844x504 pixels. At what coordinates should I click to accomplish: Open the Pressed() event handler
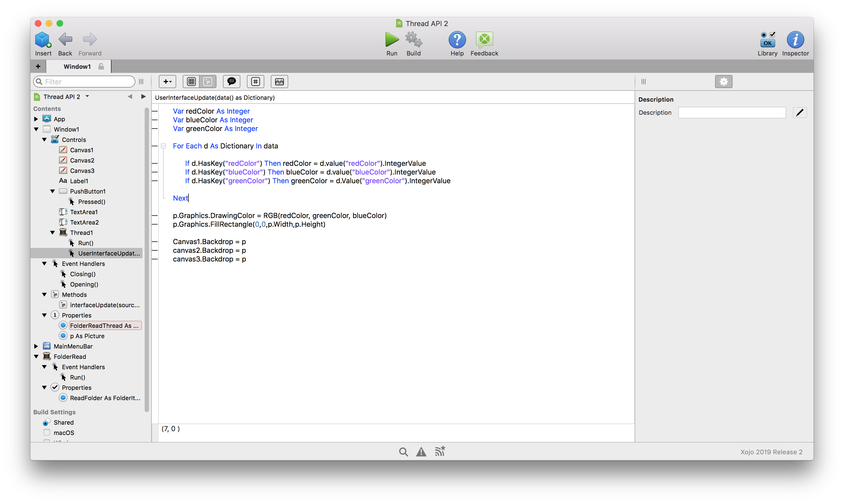92,202
